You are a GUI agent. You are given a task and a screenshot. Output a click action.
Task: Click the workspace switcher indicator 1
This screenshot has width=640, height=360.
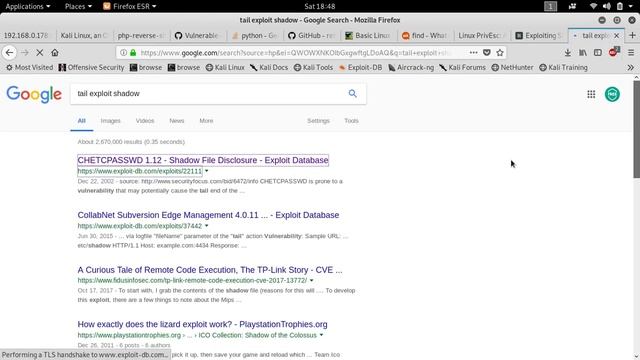(x=550, y=6)
